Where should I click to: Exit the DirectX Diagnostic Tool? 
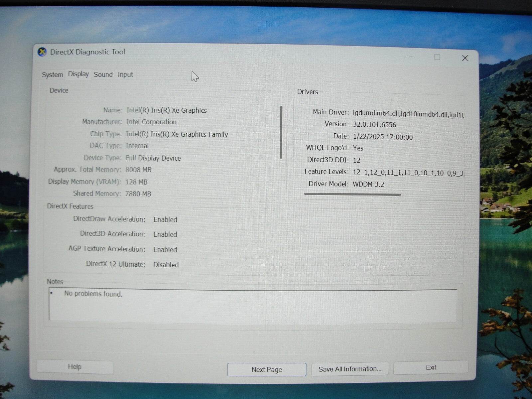click(431, 367)
